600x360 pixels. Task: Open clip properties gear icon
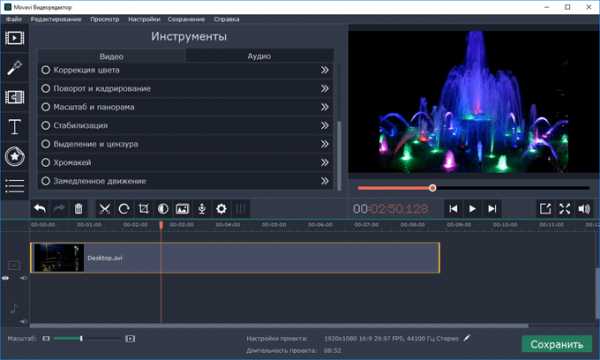[221, 209]
